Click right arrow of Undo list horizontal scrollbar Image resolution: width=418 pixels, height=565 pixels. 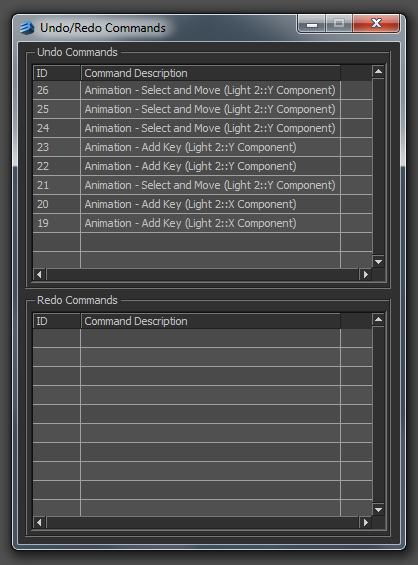[366, 275]
